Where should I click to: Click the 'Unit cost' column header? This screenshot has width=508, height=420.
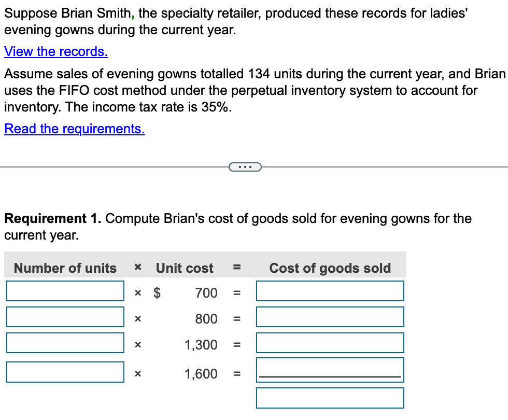[x=184, y=268]
